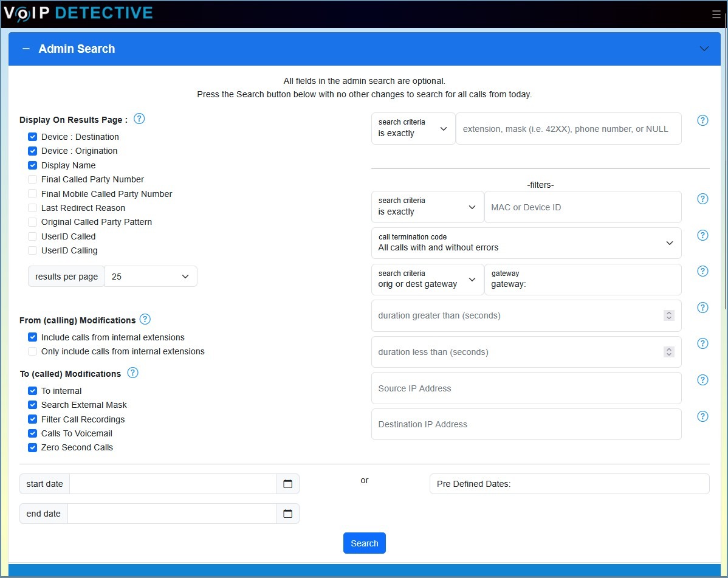This screenshot has height=578, width=728.
Task: Open the hamburger menu at top right
Action: click(x=716, y=14)
